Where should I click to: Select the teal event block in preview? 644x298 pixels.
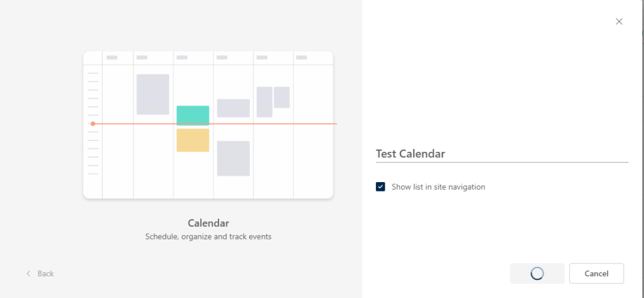click(x=193, y=115)
